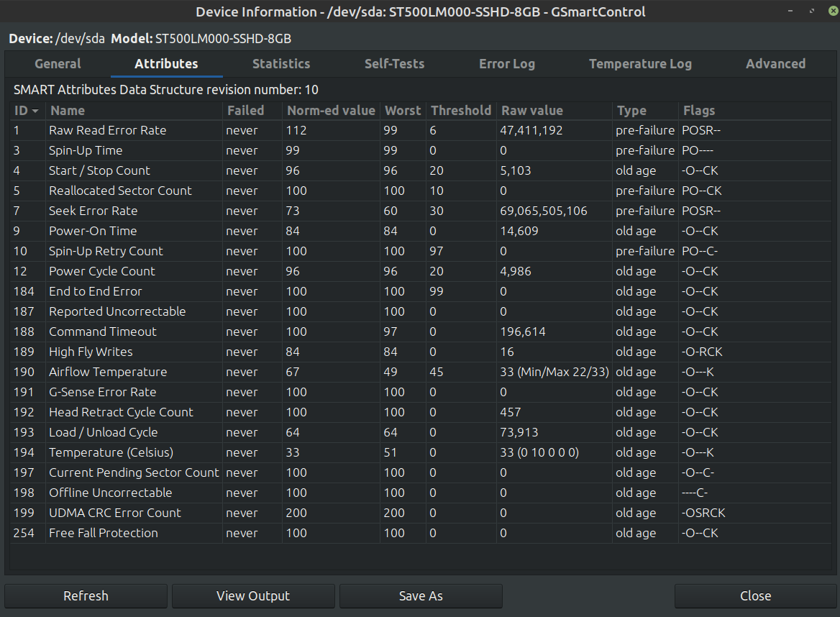Click the Refresh button
Viewport: 840px width, 617px height.
[86, 595]
